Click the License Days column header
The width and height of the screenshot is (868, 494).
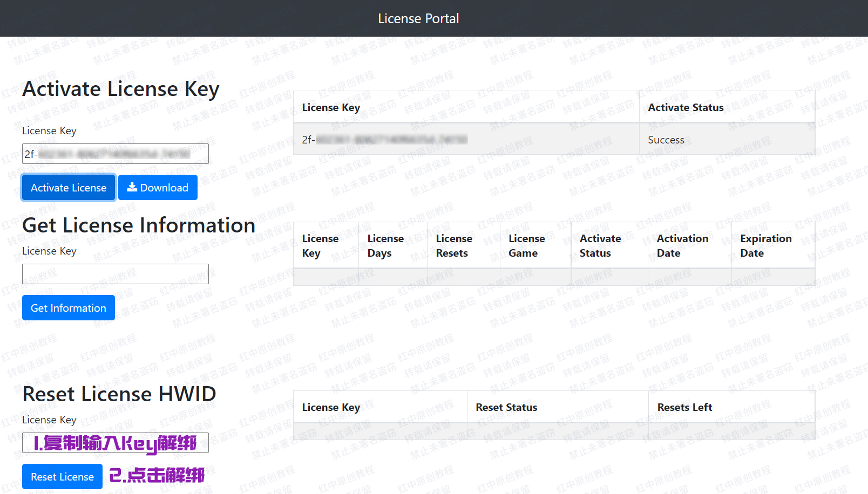[x=385, y=245]
